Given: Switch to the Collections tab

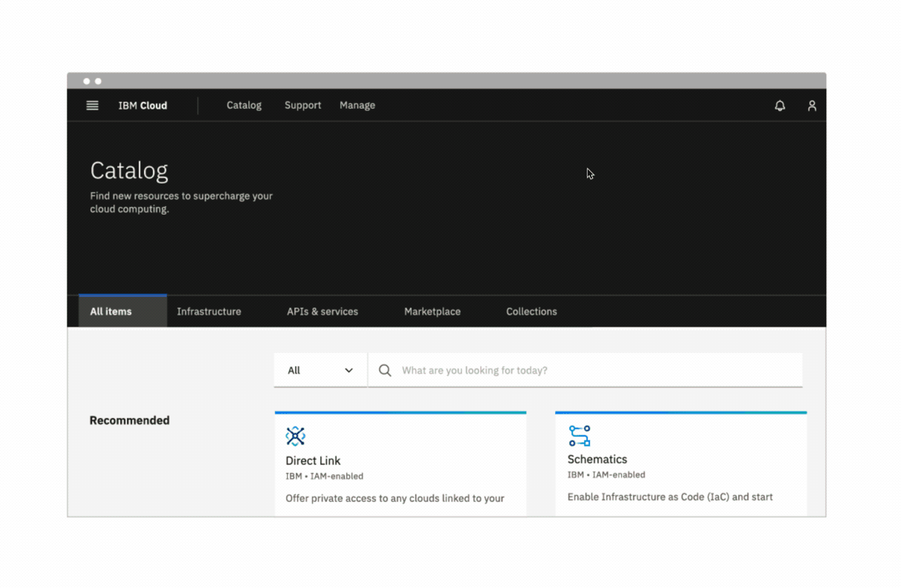Looking at the screenshot, I should [x=531, y=312].
